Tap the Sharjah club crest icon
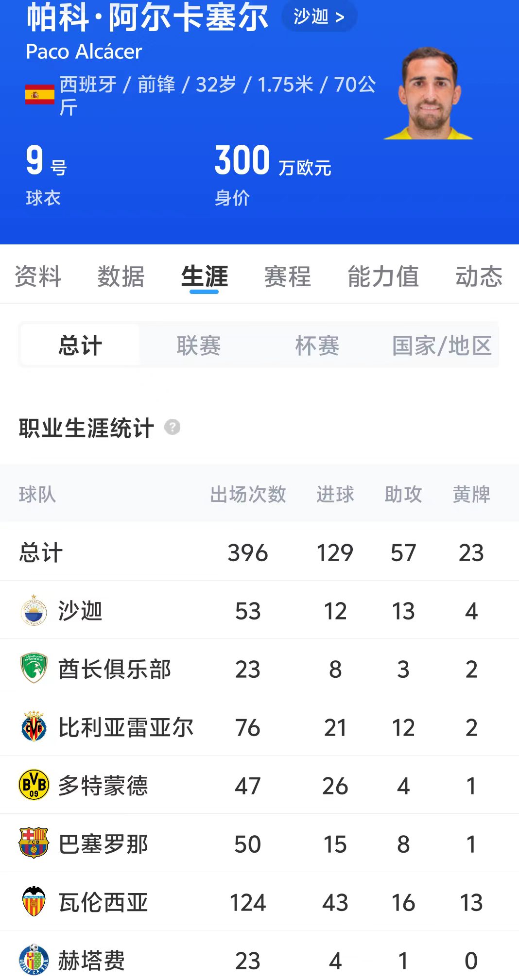This screenshot has width=519, height=980. click(34, 610)
